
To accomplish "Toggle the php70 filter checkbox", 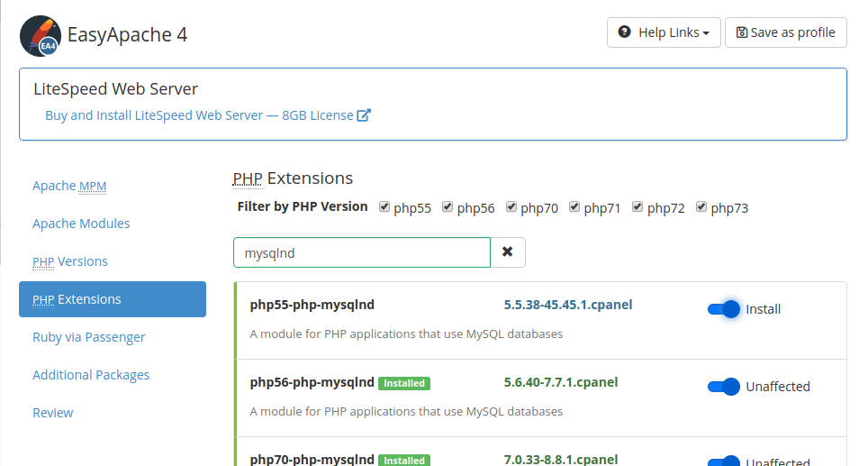I will point(511,206).
